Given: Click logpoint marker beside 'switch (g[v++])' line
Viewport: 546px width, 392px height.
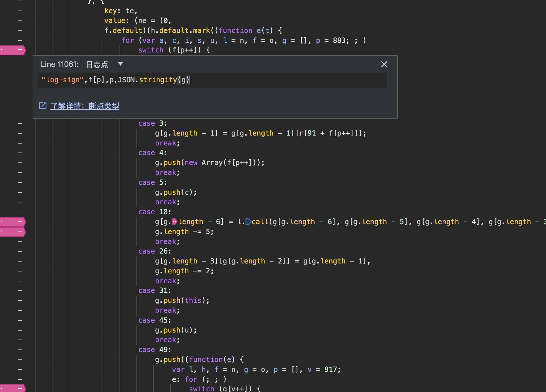Looking at the screenshot, I should (x=13, y=388).
